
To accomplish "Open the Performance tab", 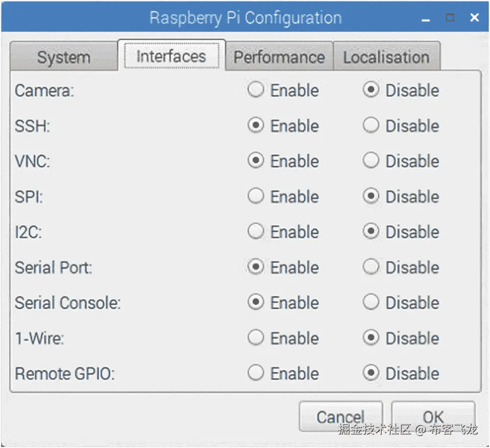I will [x=279, y=57].
